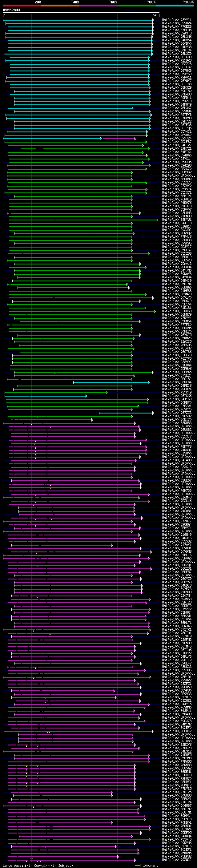Open UniRef100_A7F655 entry
Screen dimensions: 197x868
(x=177, y=761)
